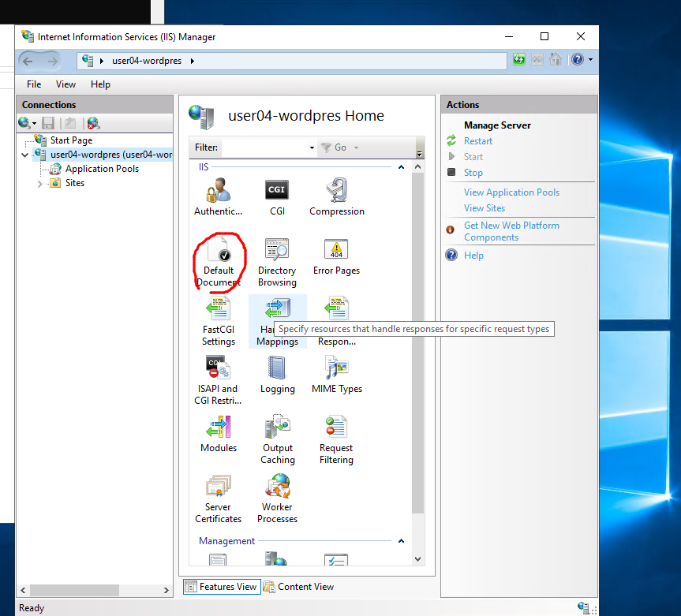Viewport: 681px width, 616px height.
Task: Click the Forward navigation arrow
Action: (53, 62)
